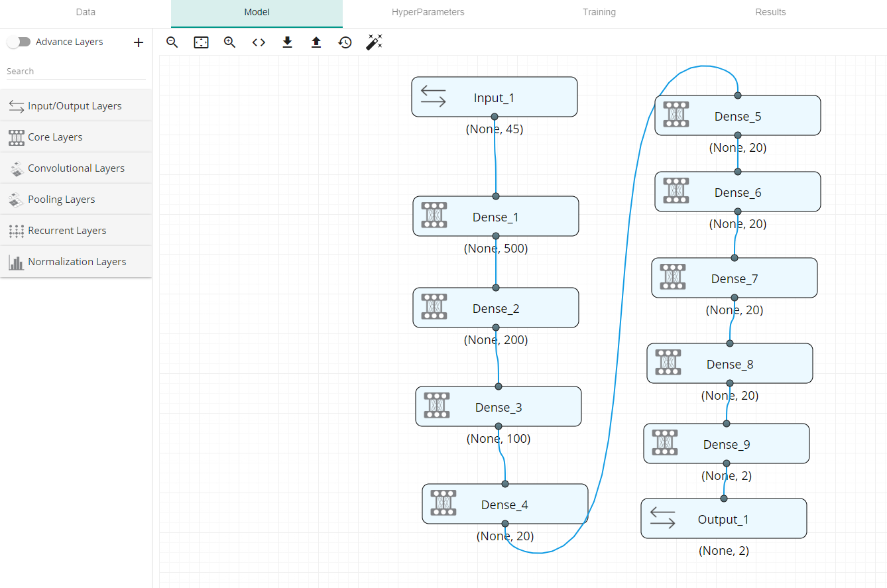Click the Dense_3 layer icon
The height and width of the screenshot is (588, 887).
point(437,405)
